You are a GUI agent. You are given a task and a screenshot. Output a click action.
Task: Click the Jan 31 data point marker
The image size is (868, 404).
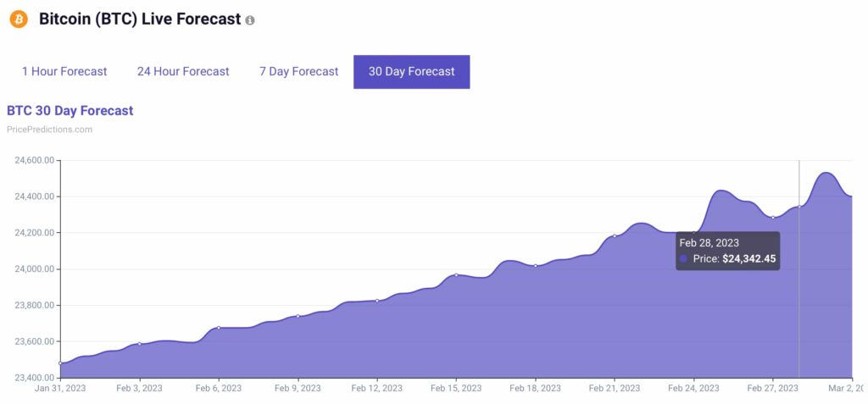[x=60, y=363]
